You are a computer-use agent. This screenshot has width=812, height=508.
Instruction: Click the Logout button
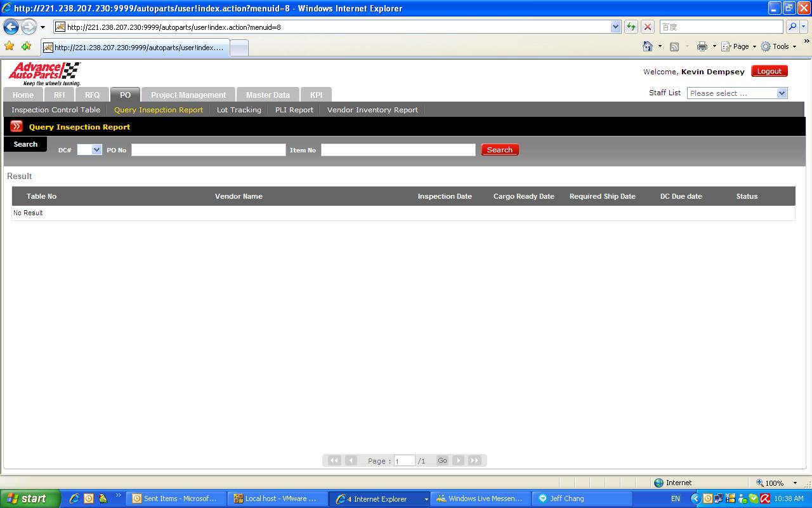pos(769,71)
